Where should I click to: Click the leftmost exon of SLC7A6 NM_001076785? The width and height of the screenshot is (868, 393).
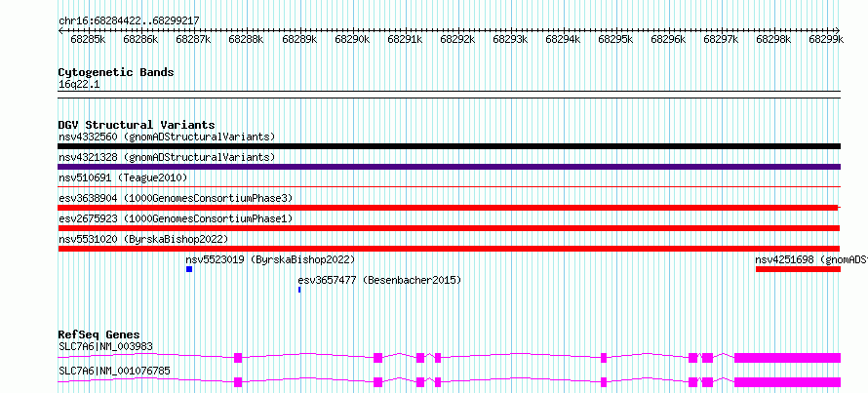(238, 382)
